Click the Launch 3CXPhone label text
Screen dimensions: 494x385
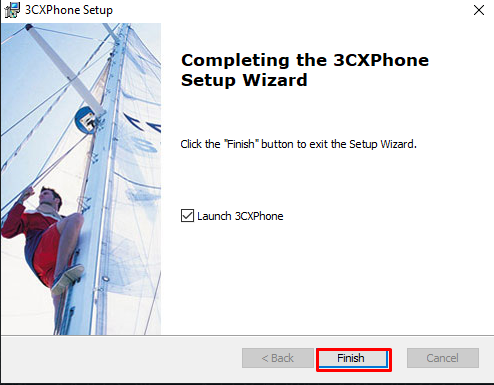click(x=240, y=216)
